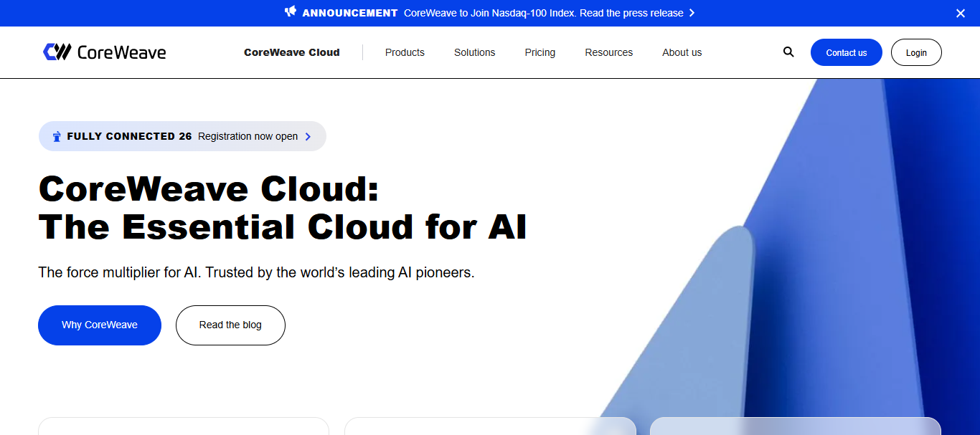Click the Read the blog button
Image resolution: width=980 pixels, height=435 pixels.
tap(230, 325)
